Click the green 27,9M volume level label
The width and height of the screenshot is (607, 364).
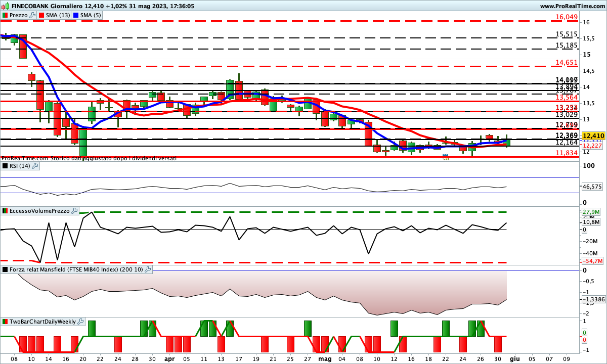click(592, 212)
